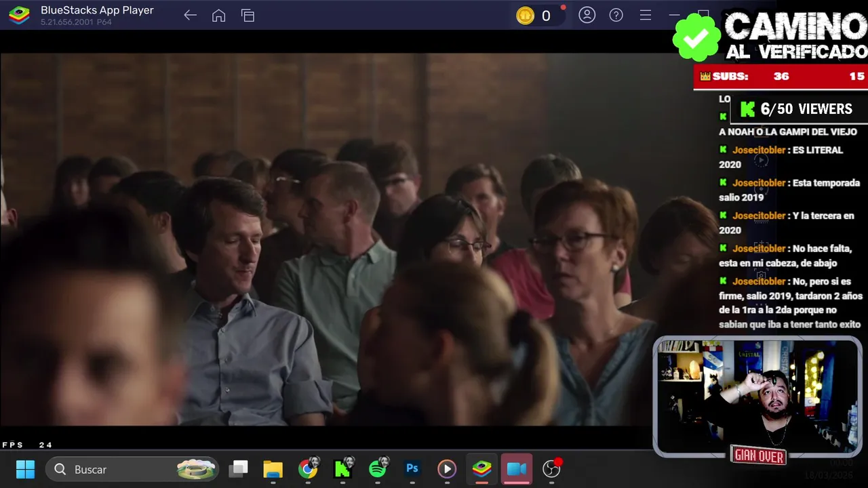The height and width of the screenshot is (488, 868).
Task: Open Task View on the taskbar
Action: [238, 469]
